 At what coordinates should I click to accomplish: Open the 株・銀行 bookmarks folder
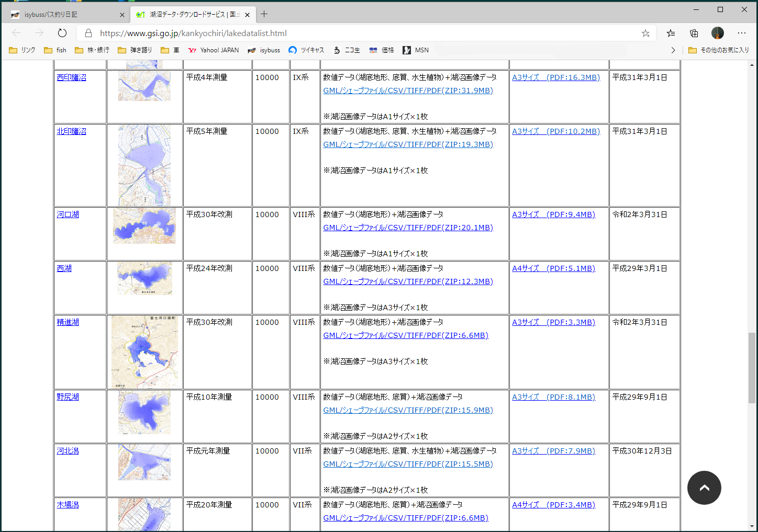[x=92, y=50]
